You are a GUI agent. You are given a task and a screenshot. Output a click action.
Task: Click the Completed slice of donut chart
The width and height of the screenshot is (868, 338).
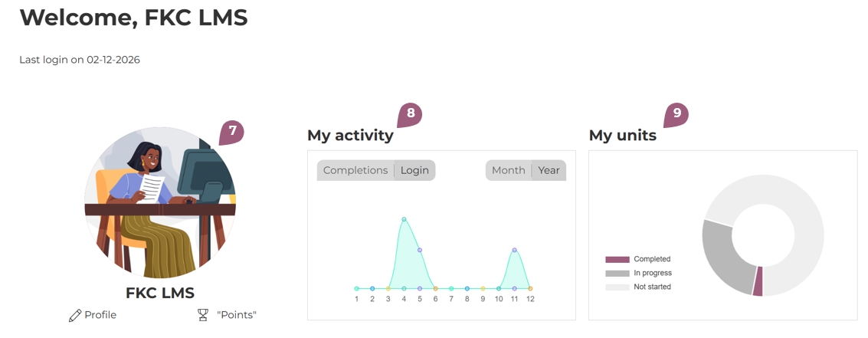[x=758, y=281]
